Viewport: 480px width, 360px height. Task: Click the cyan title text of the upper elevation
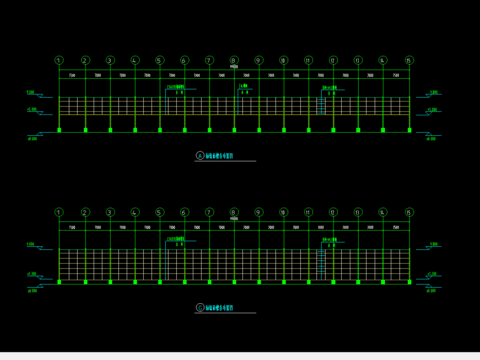tap(219, 156)
